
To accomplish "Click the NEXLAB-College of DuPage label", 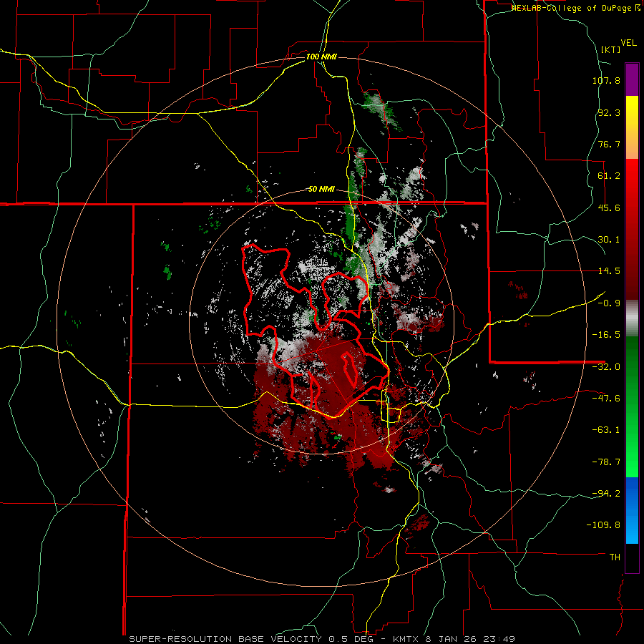I will click(x=575, y=8).
